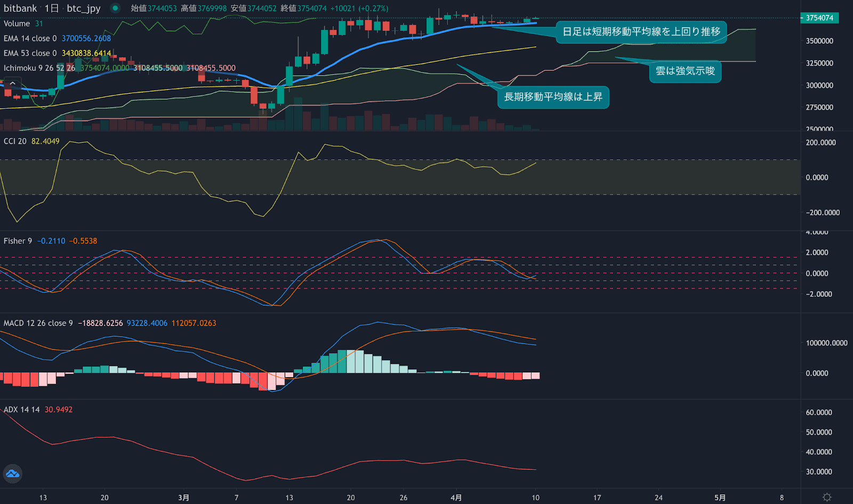Click the ADX 14 14 indicator label
This screenshot has width=853, height=504.
click(21, 409)
